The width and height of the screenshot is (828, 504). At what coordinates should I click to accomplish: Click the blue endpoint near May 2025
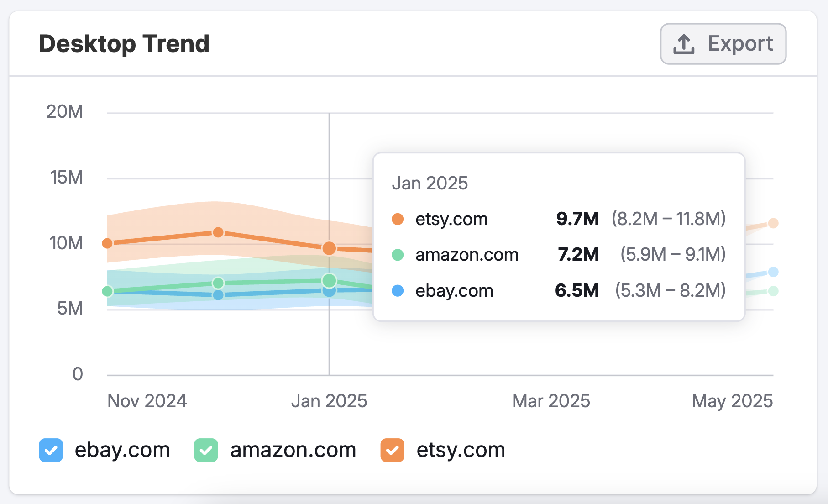coord(772,271)
